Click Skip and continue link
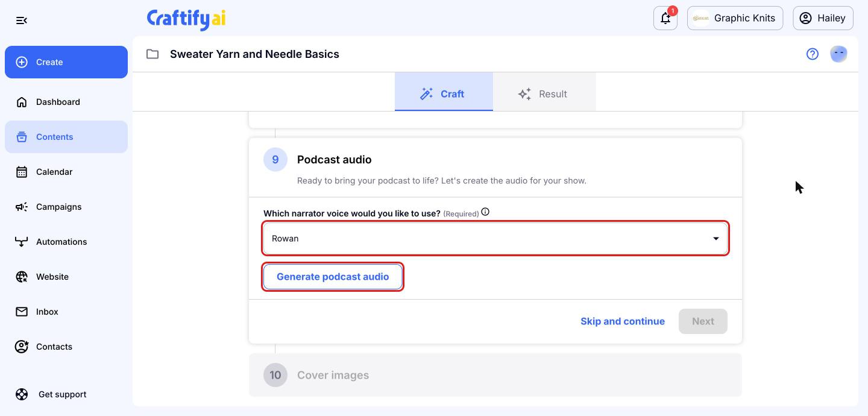The height and width of the screenshot is (416, 868). (x=623, y=321)
